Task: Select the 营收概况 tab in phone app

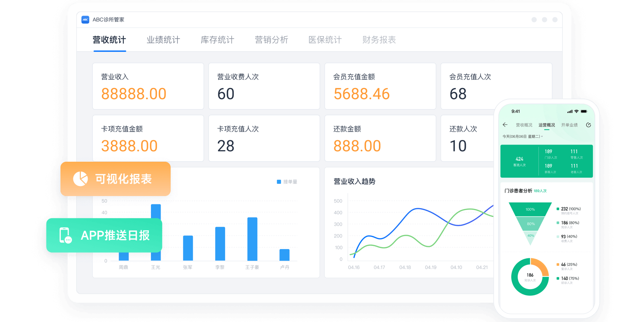Action: (x=524, y=125)
